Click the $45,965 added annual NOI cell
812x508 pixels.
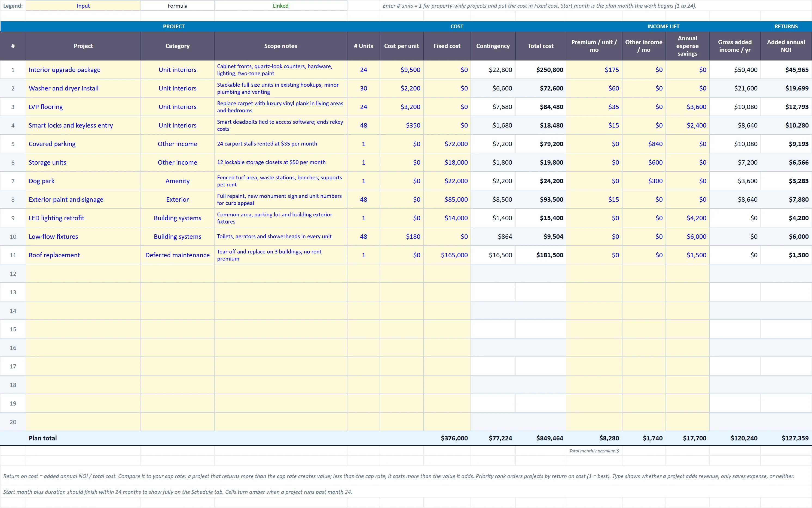pos(786,69)
